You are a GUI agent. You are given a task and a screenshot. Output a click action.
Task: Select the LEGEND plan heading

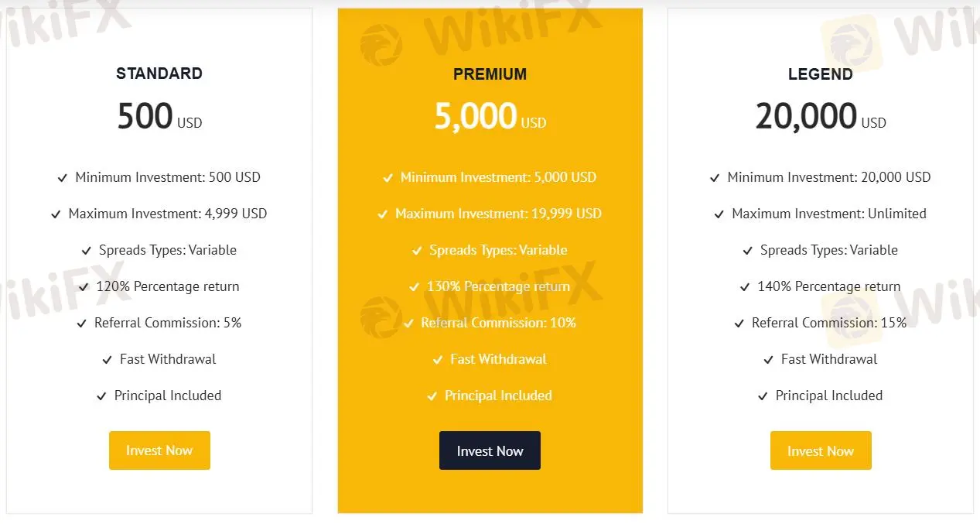[821, 74]
